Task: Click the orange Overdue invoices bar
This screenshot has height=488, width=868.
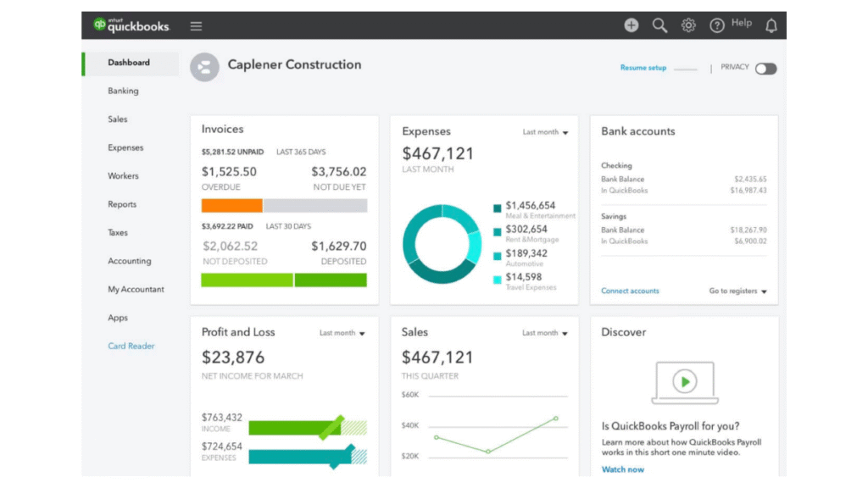Action: (231, 205)
